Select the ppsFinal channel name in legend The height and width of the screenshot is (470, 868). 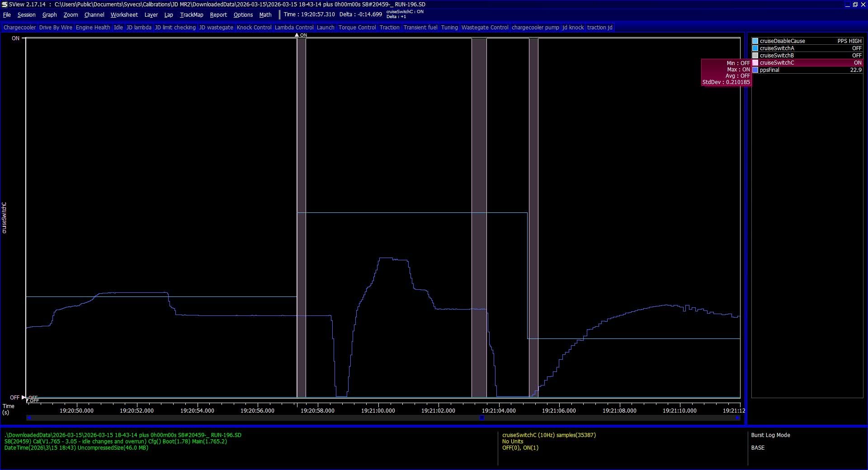coord(769,70)
